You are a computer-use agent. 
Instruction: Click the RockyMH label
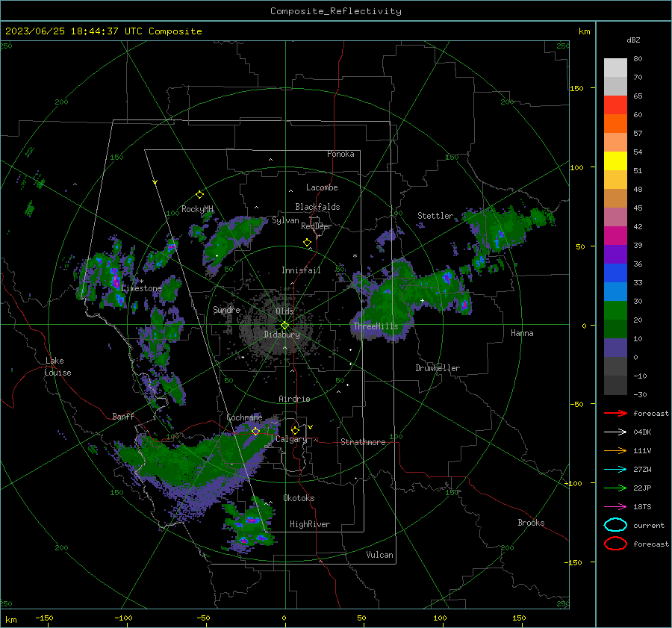coord(197,209)
